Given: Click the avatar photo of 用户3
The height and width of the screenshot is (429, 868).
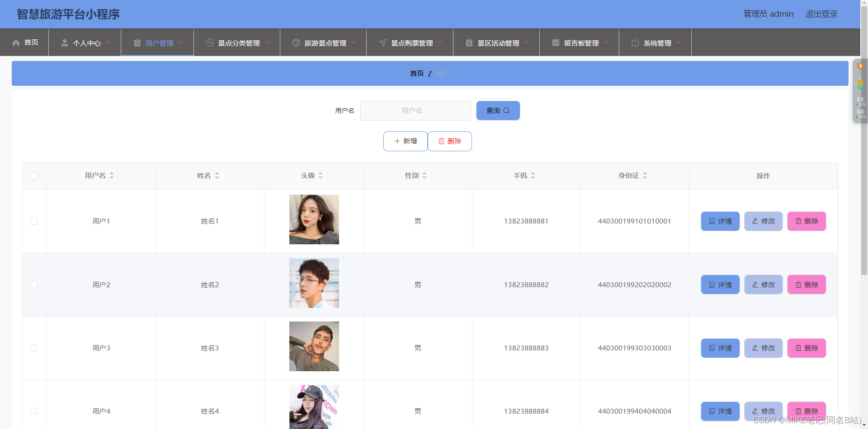Looking at the screenshot, I should tap(314, 346).
